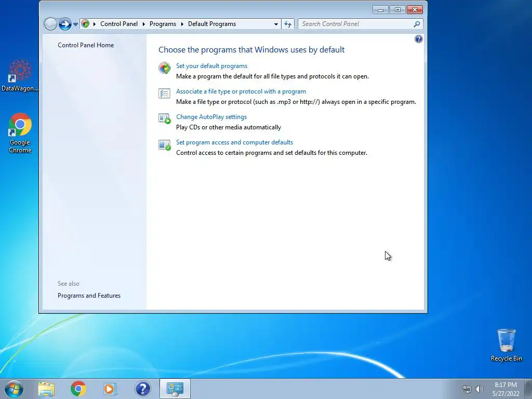Open Change AutoPlay settings link
This screenshot has height=399, width=532.
tap(211, 117)
